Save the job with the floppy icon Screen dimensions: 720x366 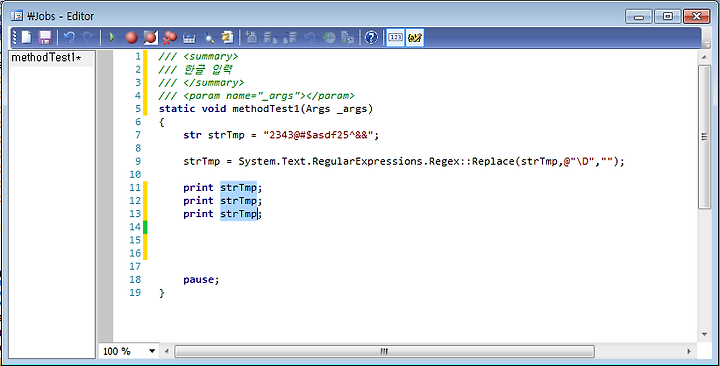pos(45,37)
